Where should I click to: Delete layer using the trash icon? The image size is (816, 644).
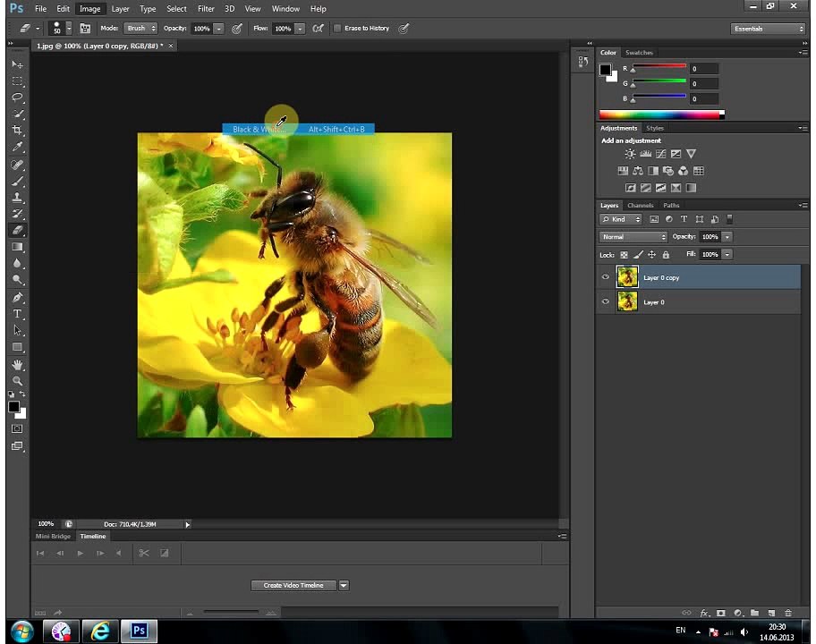click(788, 613)
